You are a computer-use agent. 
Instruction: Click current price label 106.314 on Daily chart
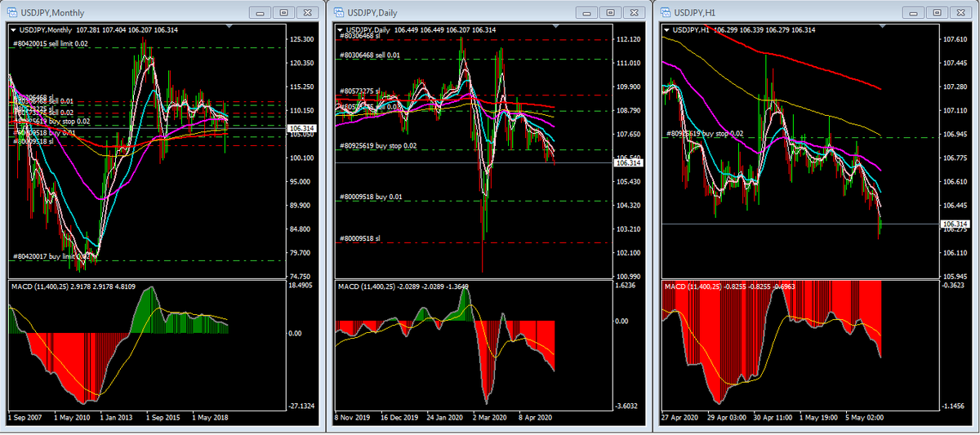630,163
